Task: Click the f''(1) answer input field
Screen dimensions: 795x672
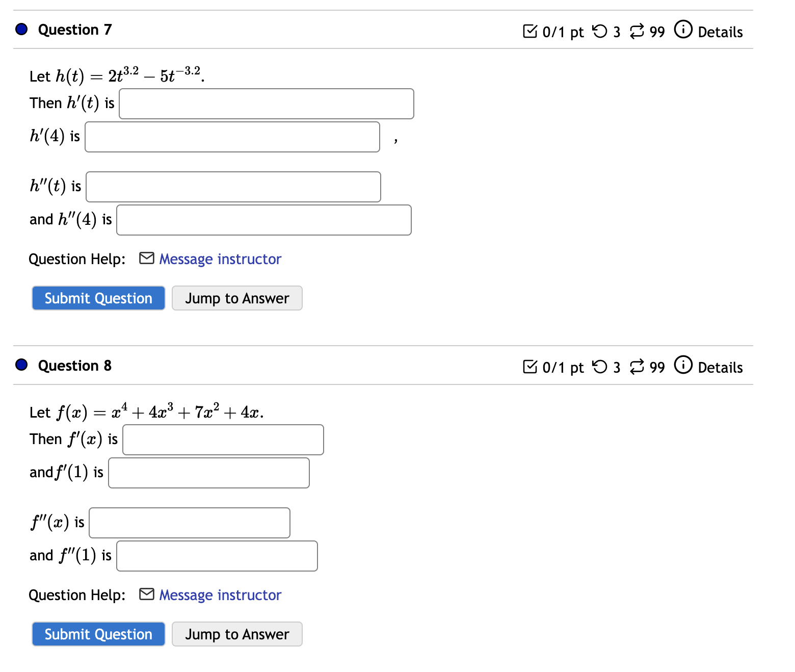Action: (217, 555)
